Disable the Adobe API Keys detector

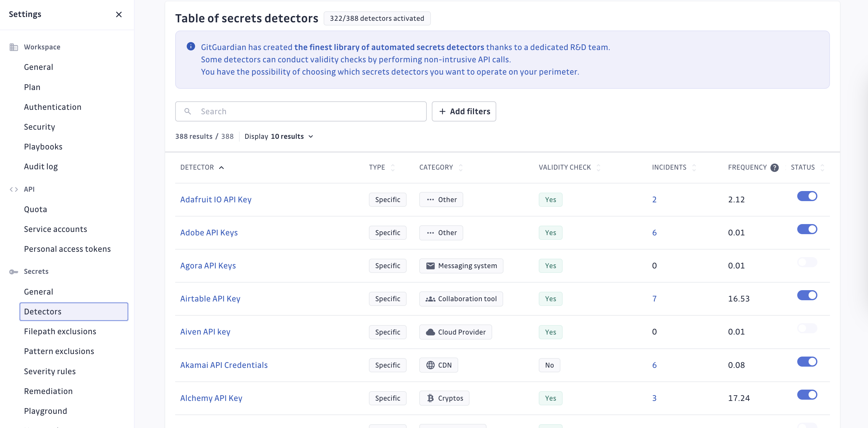point(807,229)
